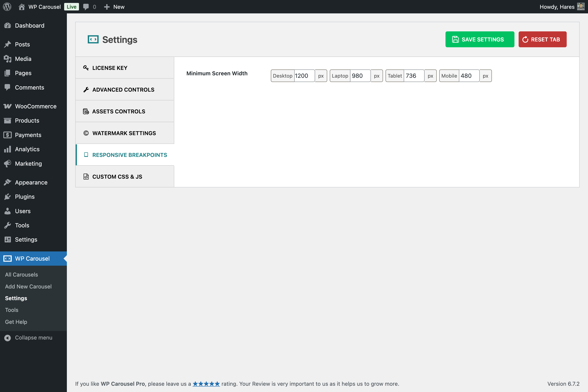588x392 pixels.
Task: Click the Media icon in sidebar
Action: [x=8, y=59]
